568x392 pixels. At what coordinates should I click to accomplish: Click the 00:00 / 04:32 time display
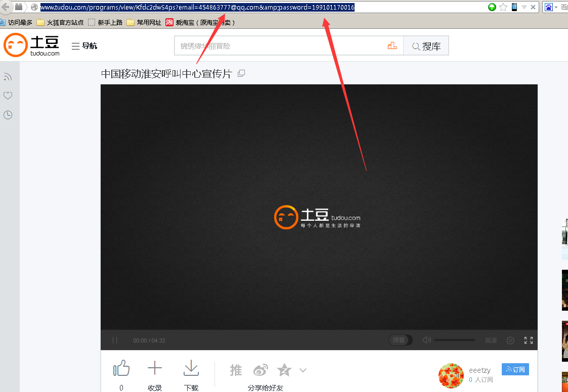point(149,340)
